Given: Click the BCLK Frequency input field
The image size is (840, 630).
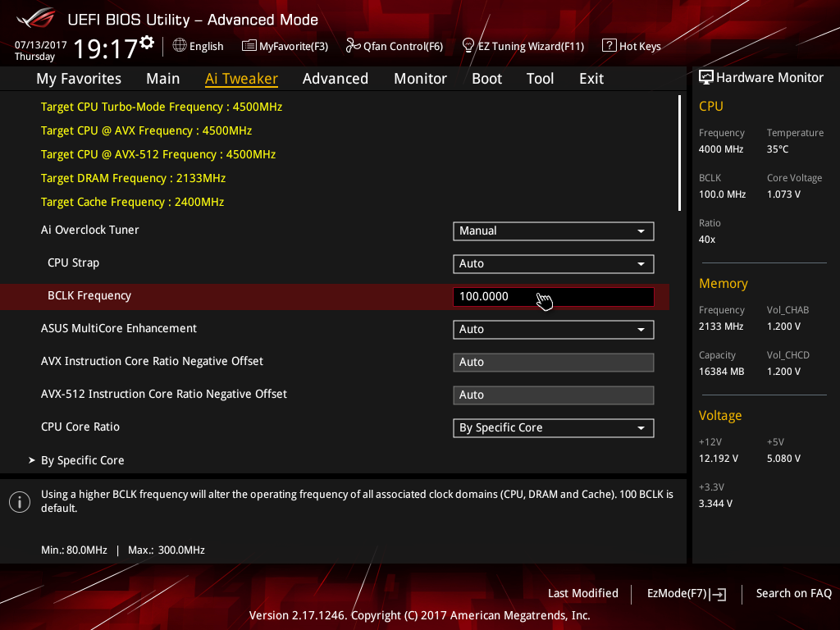Looking at the screenshot, I should coord(554,297).
